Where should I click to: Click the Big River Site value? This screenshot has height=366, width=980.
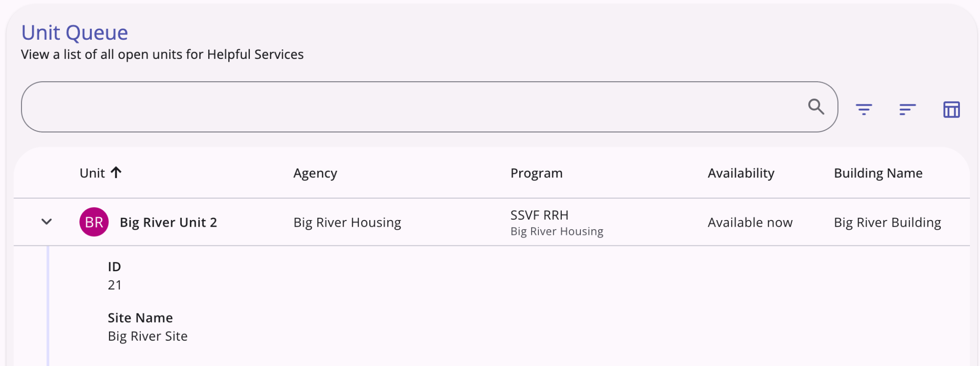pyautogui.click(x=147, y=336)
